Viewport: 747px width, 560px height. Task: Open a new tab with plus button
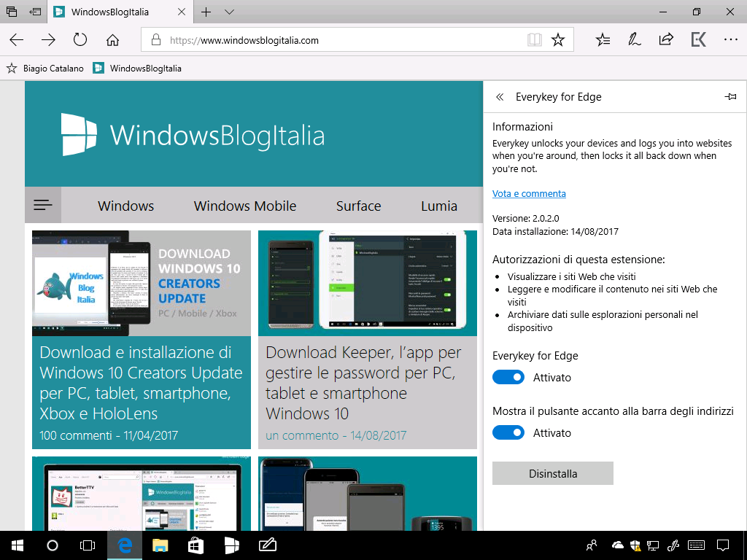point(206,12)
